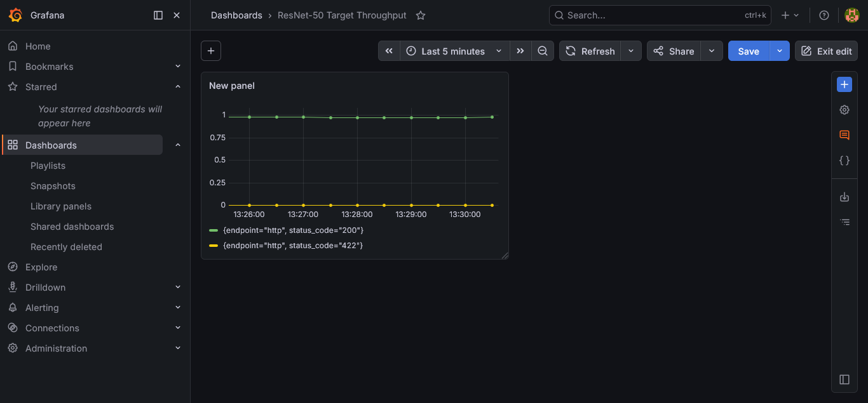
Task: Open Connections from the sidebar
Action: (x=52, y=328)
